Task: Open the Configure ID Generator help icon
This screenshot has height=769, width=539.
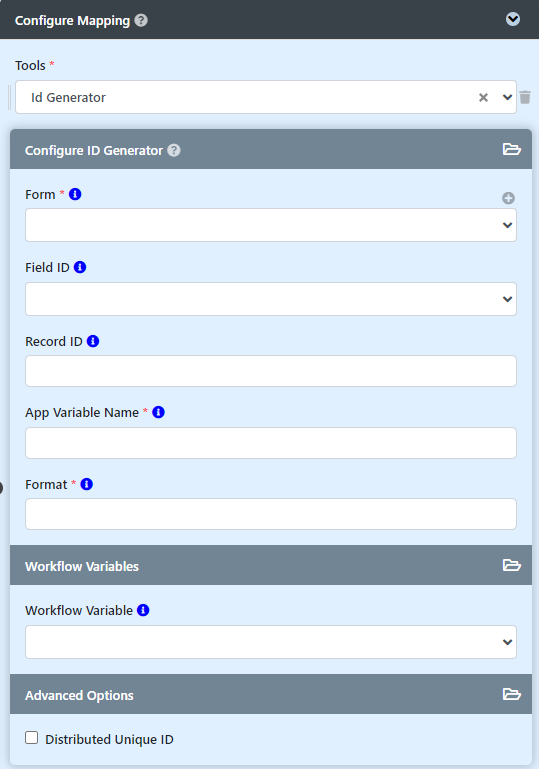Action: coord(174,150)
